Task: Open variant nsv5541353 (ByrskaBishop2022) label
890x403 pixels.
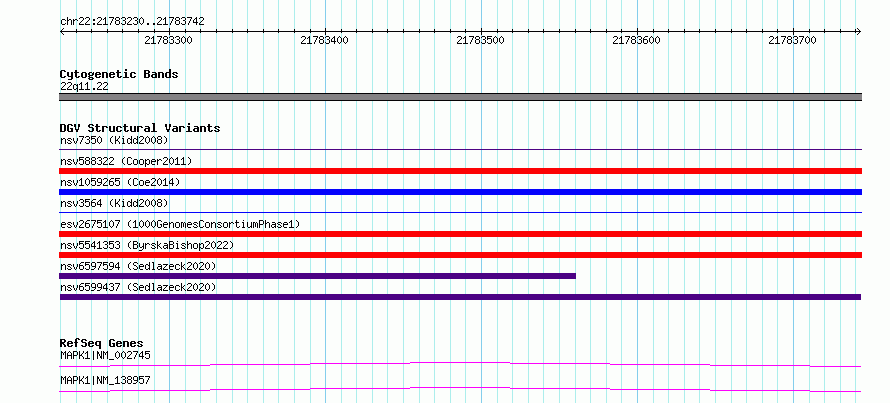Action: click(147, 245)
